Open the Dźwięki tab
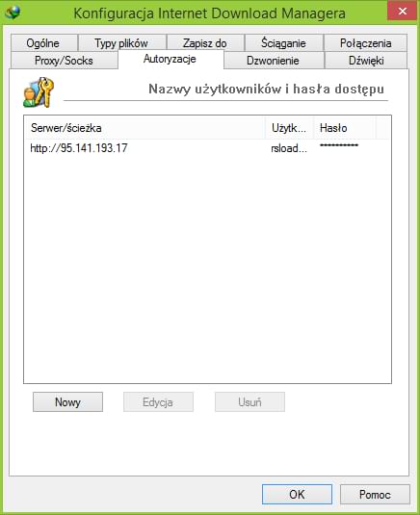This screenshot has width=420, height=515. coord(366,61)
